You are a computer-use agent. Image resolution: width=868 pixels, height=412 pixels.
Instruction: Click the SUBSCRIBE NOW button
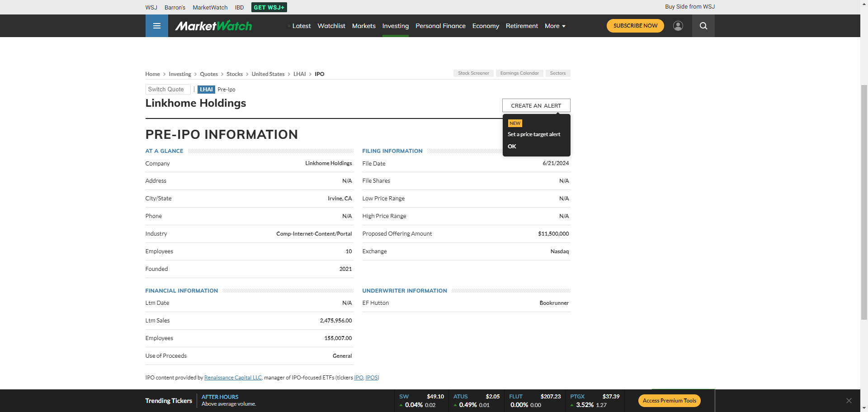(635, 26)
